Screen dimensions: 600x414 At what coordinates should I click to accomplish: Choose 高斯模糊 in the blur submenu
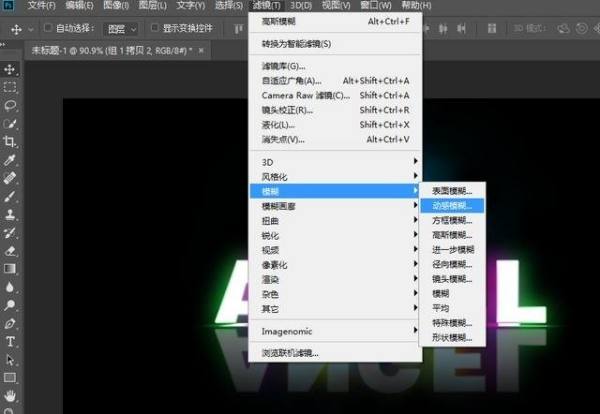pyautogui.click(x=452, y=235)
